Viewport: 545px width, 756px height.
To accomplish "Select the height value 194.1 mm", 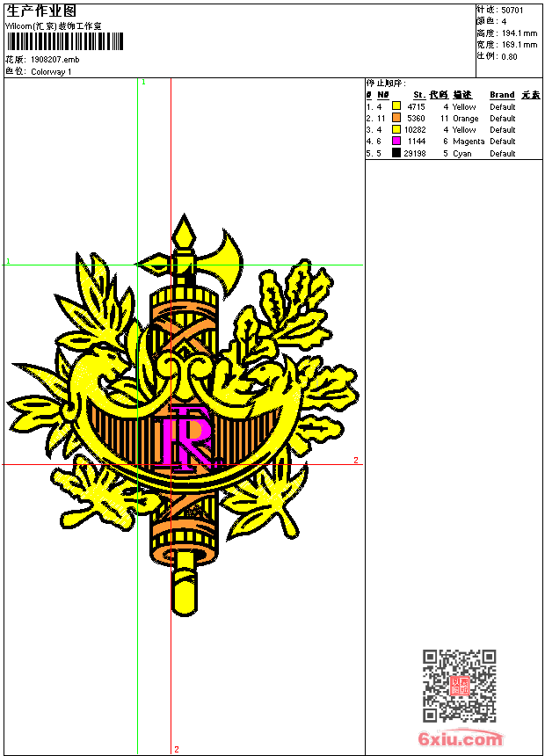I will click(519, 33).
